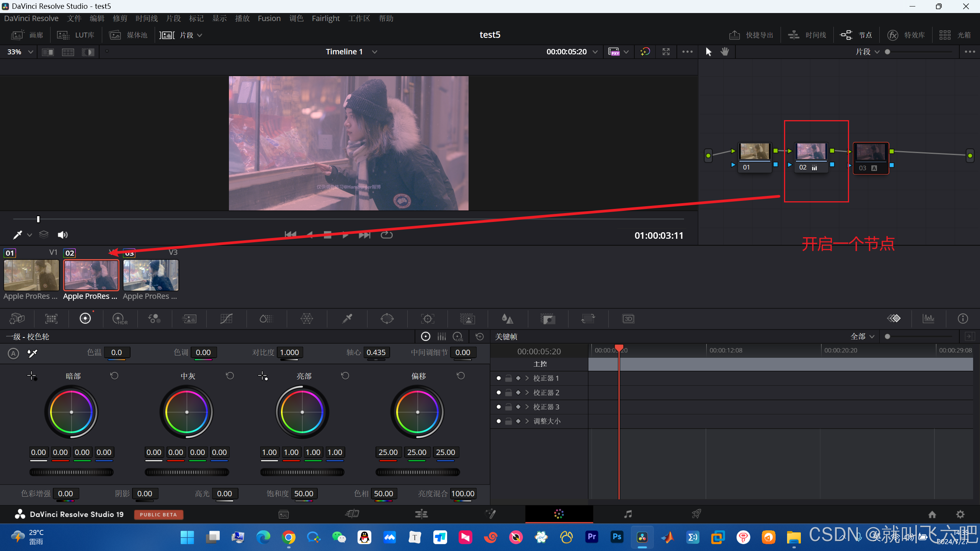
Task: Select the hand pan tool
Action: (725, 52)
